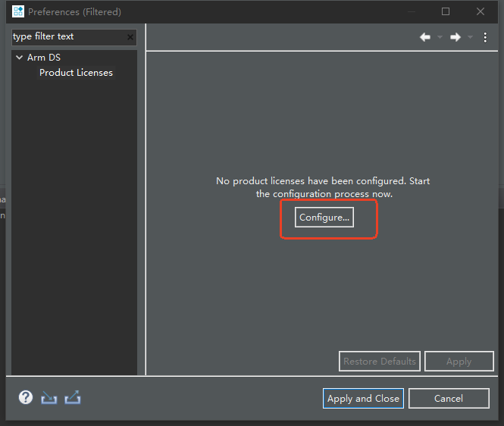Clear the filter text with the X
The width and height of the screenshot is (504, 426).
[130, 37]
